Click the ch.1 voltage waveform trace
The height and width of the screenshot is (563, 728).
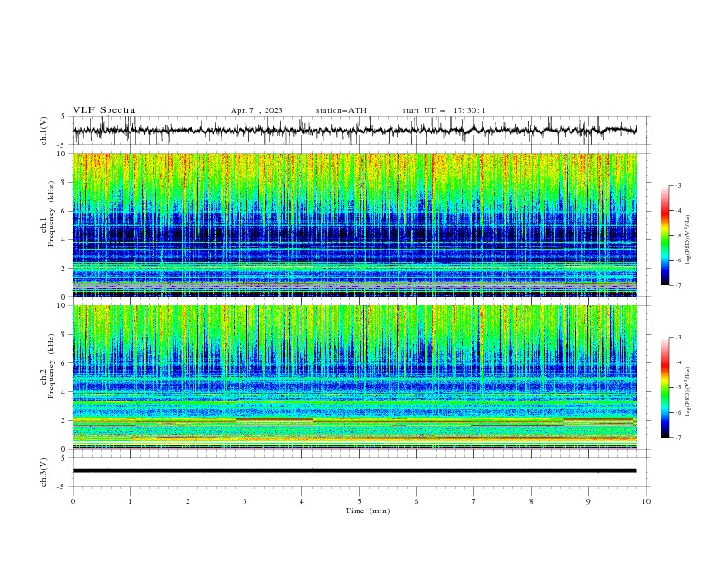(x=355, y=131)
